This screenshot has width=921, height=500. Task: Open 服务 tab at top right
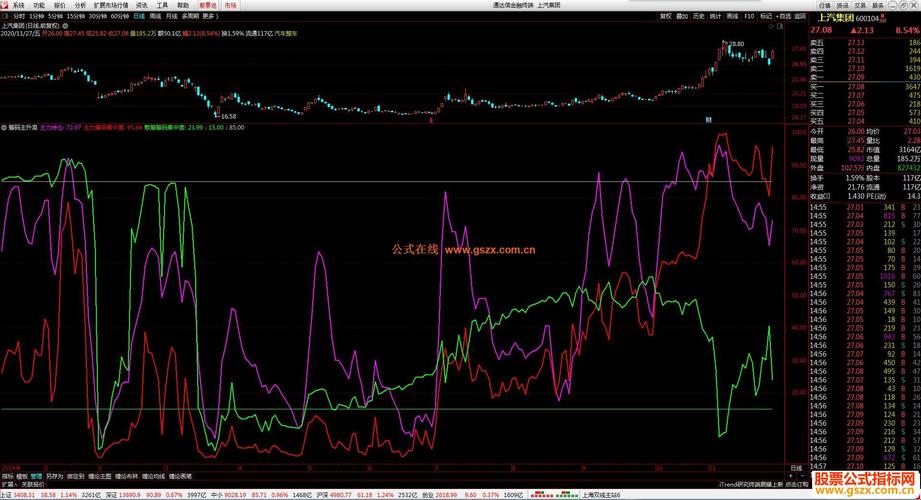coord(878,5)
